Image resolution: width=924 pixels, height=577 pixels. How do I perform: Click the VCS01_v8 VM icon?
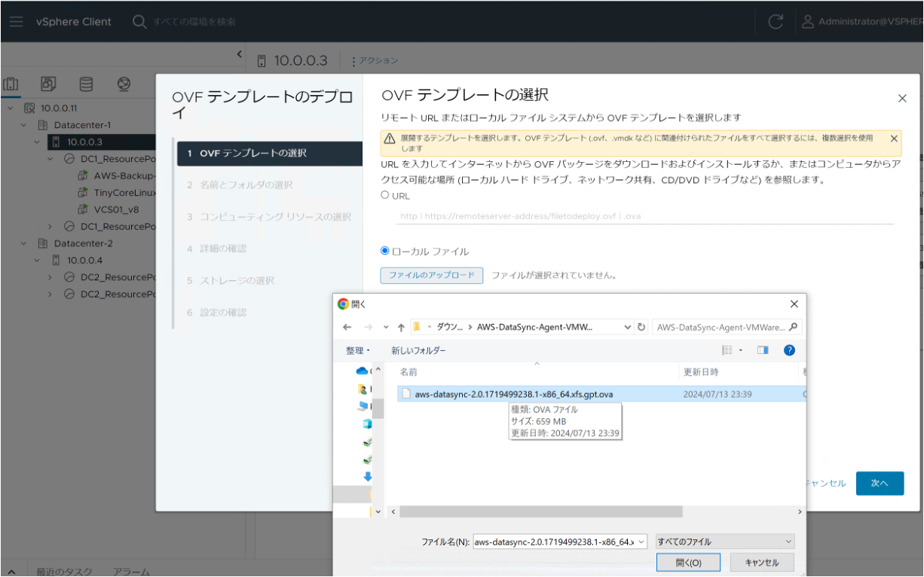(84, 209)
